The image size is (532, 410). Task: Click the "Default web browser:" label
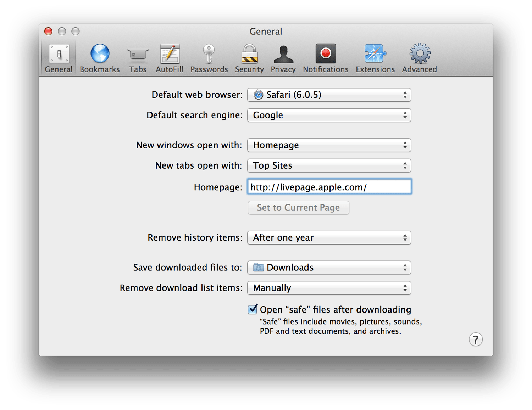coord(197,95)
